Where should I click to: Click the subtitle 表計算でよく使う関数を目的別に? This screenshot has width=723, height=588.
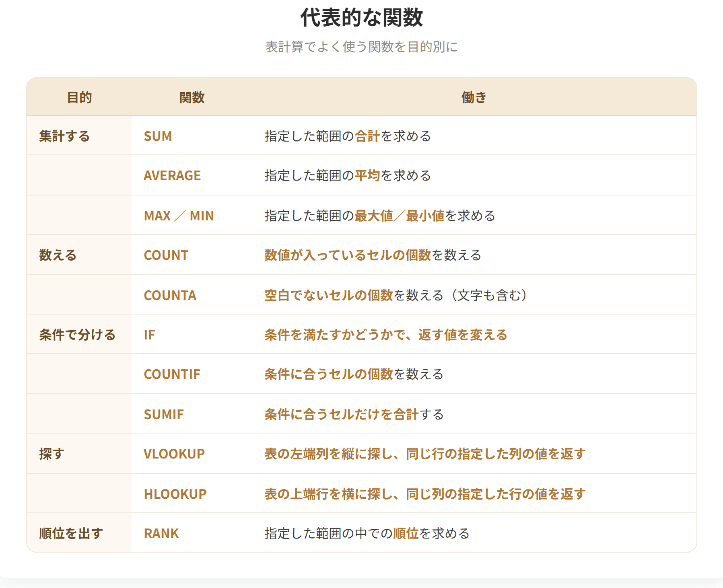[x=361, y=47]
